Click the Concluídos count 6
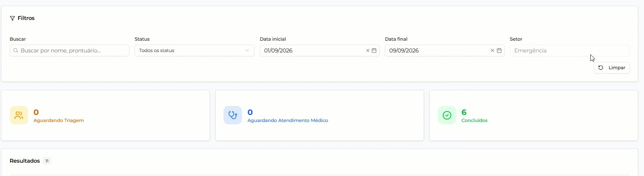 click(x=464, y=113)
